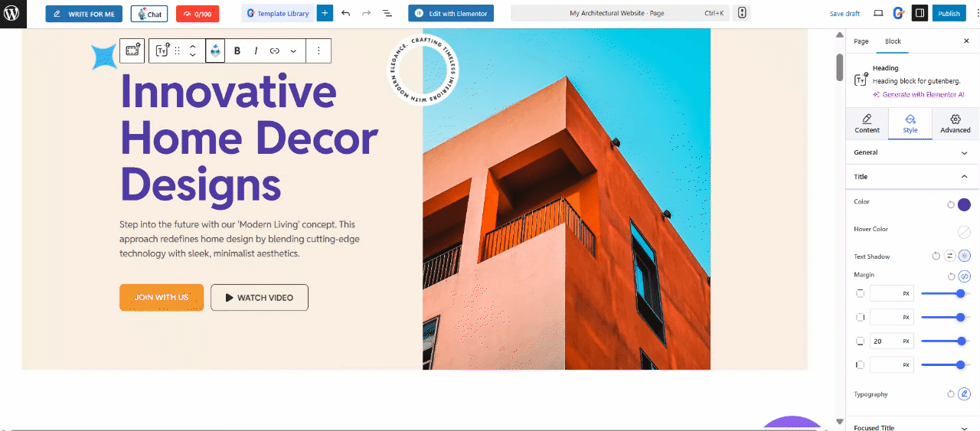Image resolution: width=980 pixels, height=431 pixels.
Task: Click the Publish button
Action: point(949,14)
